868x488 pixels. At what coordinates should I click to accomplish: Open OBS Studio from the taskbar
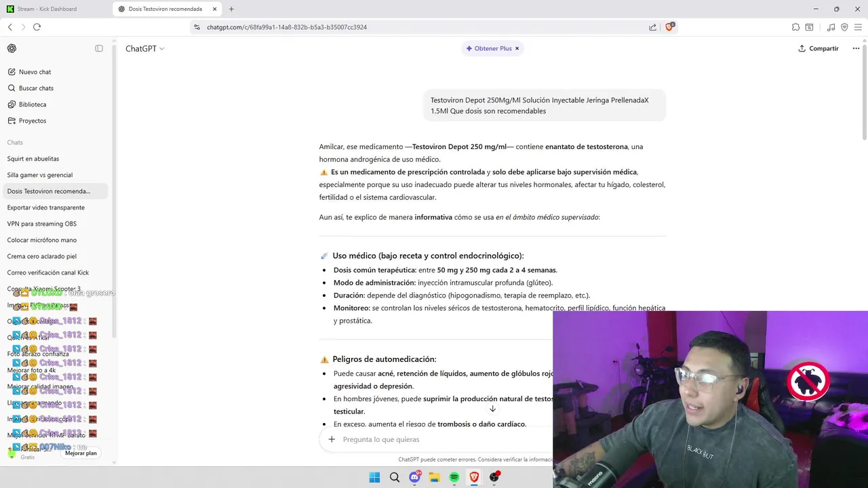tap(494, 477)
